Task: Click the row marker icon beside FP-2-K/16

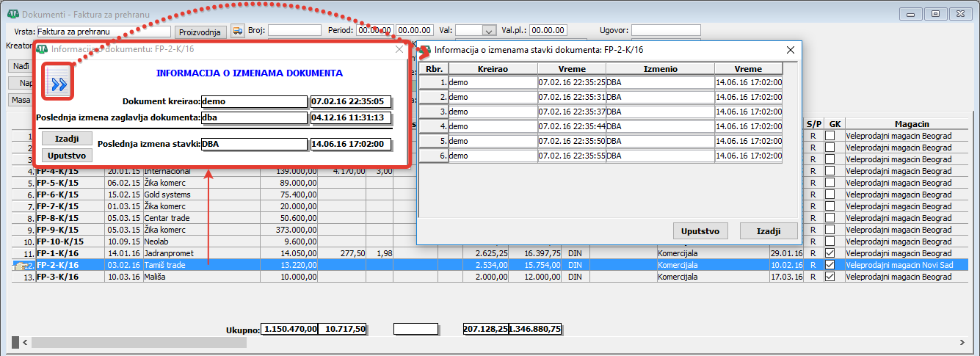Action: [x=21, y=265]
